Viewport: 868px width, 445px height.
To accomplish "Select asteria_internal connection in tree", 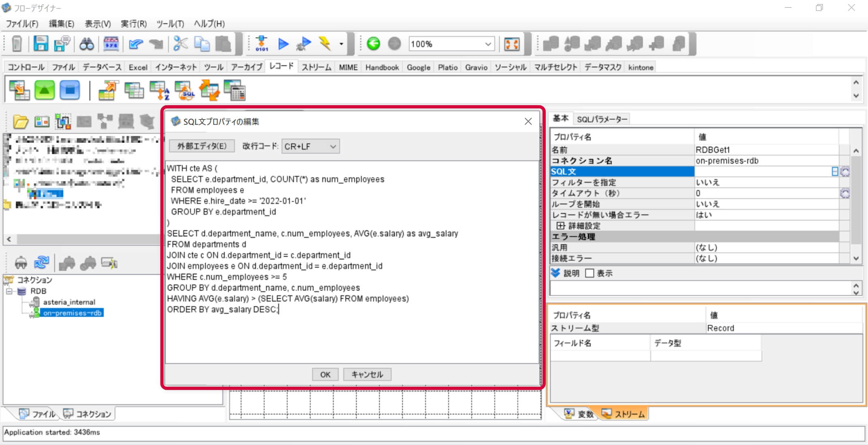I will [x=69, y=302].
